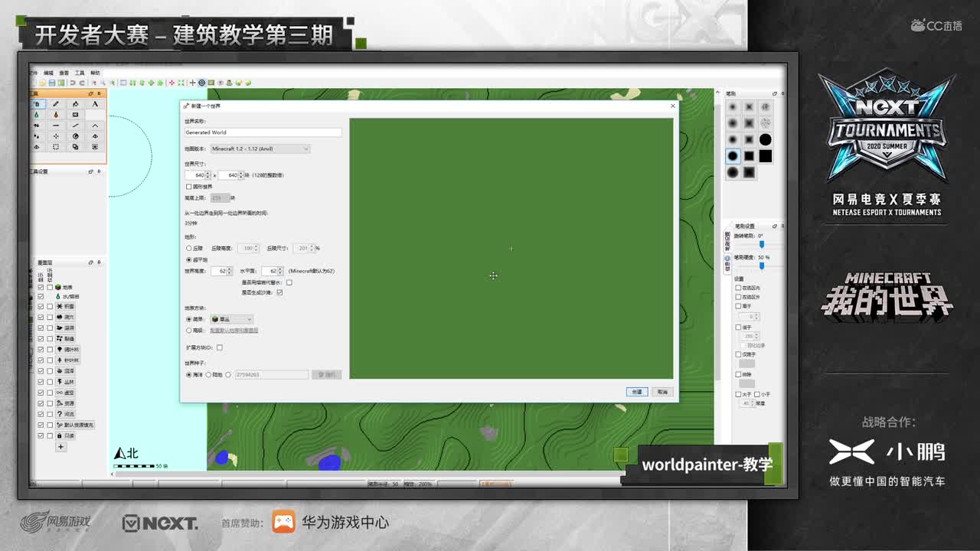Click the Generated World name input field
This screenshot has height=551, width=980.
264,132
